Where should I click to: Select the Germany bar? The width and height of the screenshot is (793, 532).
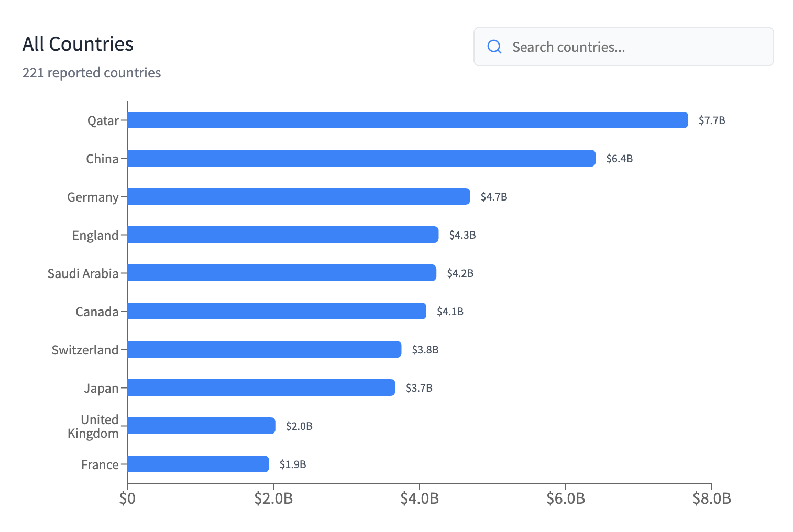[299, 196]
